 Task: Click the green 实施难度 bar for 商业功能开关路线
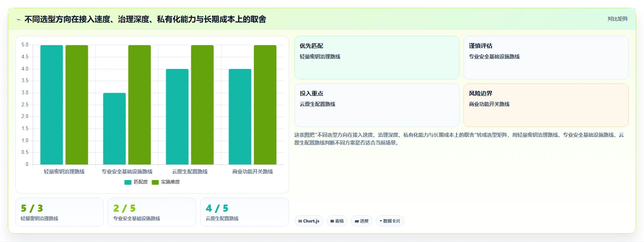(265, 105)
